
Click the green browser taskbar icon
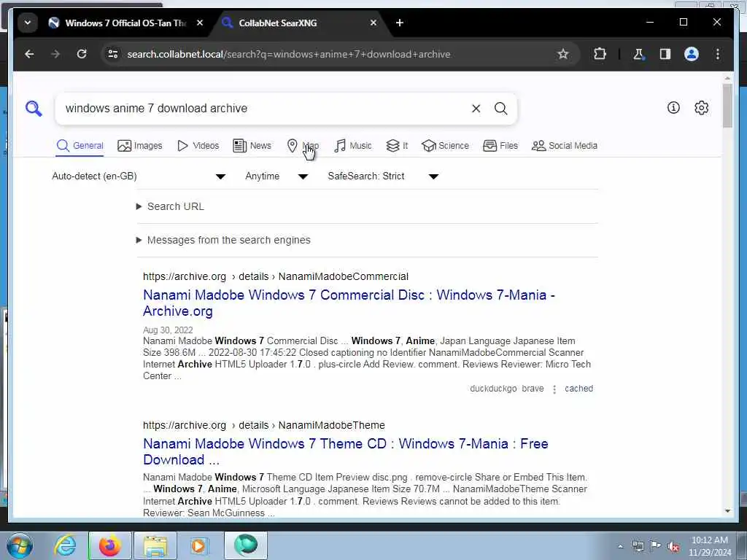(246, 545)
